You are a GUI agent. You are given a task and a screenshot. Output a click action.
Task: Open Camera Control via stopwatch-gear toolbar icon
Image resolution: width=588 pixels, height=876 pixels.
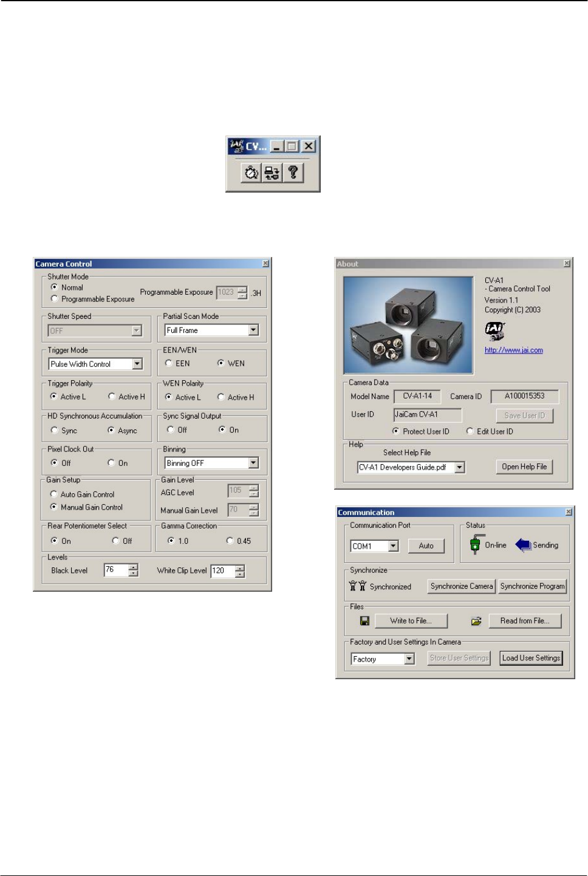point(251,173)
